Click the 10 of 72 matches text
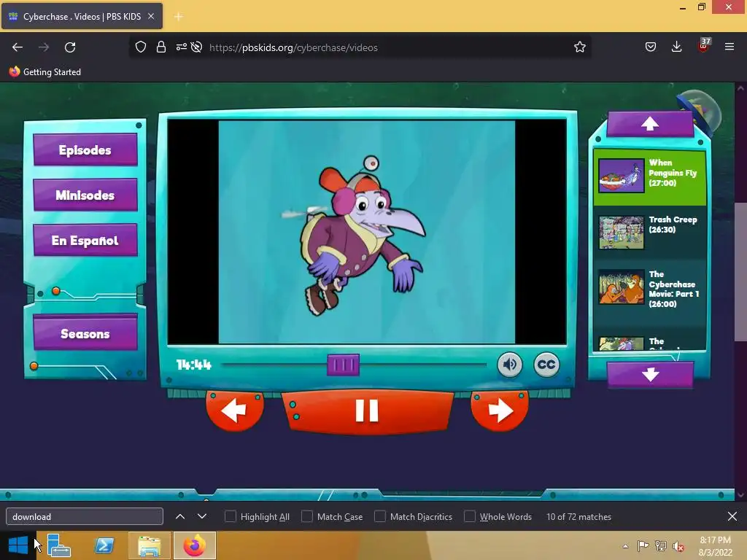 pyautogui.click(x=578, y=517)
